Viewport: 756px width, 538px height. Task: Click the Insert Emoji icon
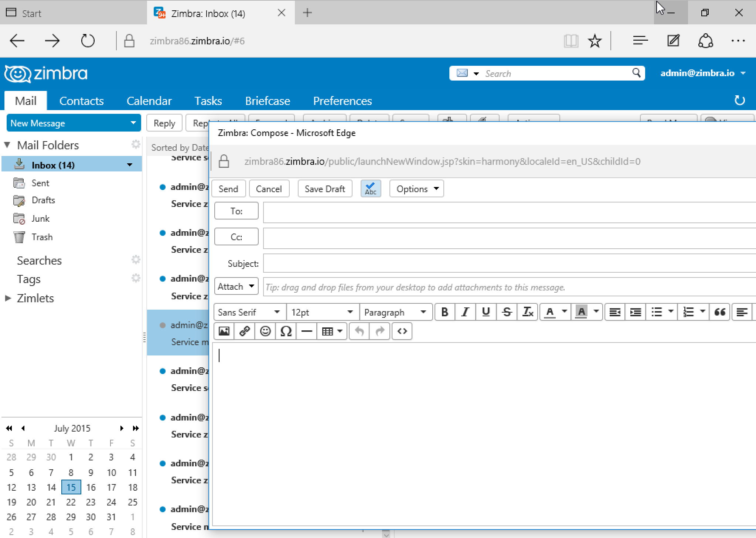[x=265, y=331]
